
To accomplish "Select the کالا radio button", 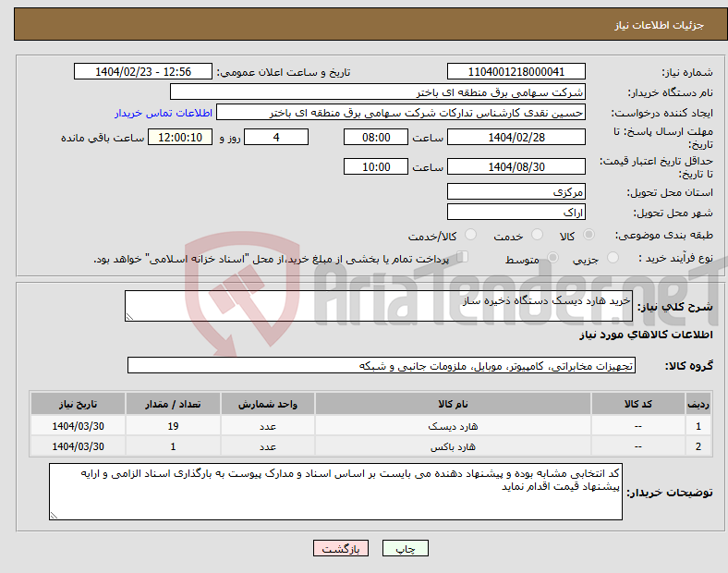I will tap(588, 235).
